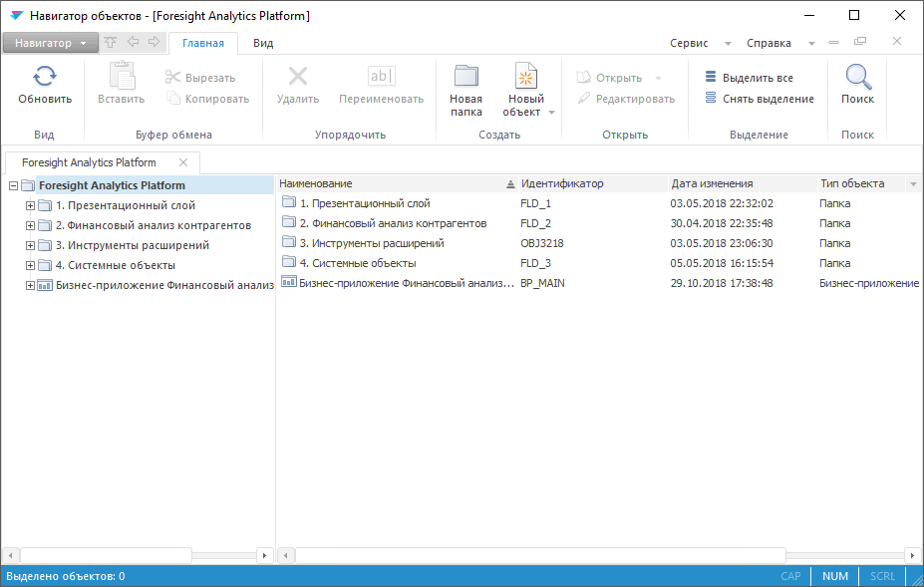This screenshot has width=924, height=587.
Task: Sort by Дата изменения column header
Action: 743,184
